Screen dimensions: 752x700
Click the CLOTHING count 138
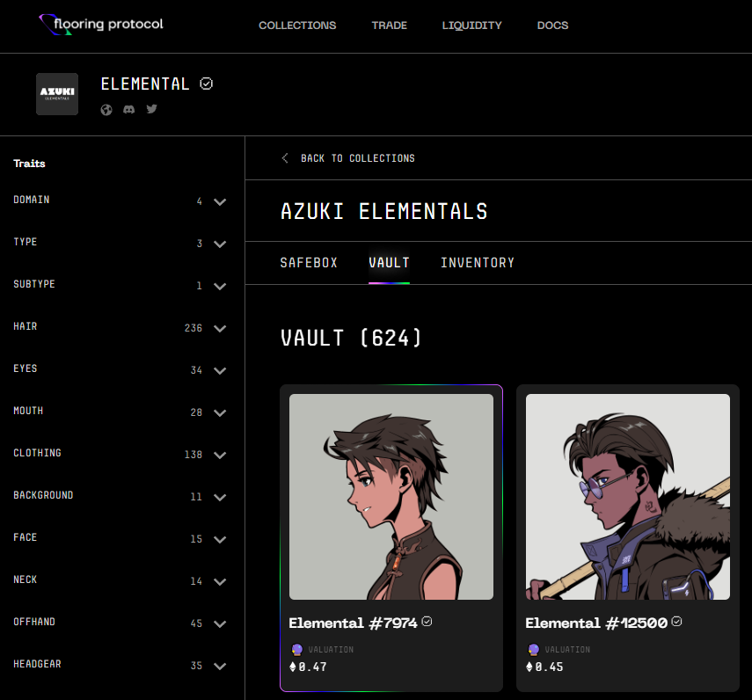point(193,455)
